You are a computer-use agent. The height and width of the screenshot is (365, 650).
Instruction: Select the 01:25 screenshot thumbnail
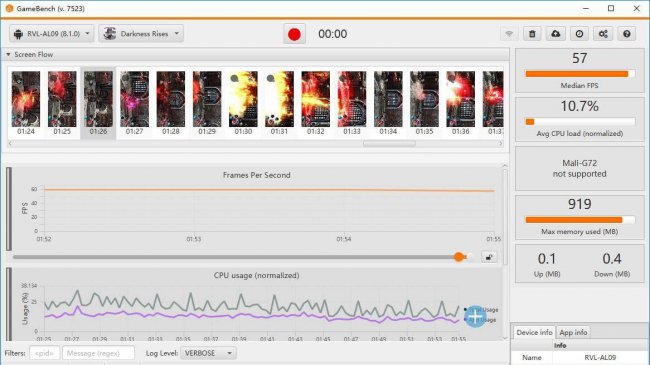click(x=62, y=103)
